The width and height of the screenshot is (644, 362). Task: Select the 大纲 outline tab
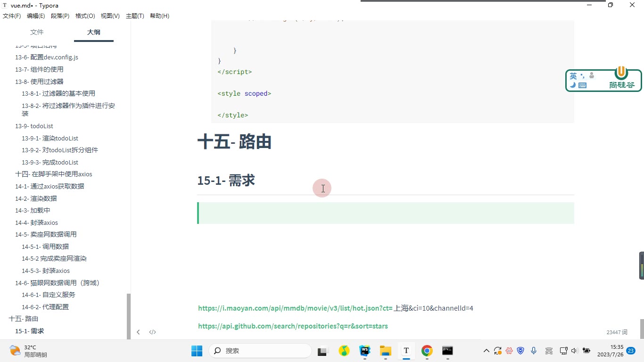[94, 32]
